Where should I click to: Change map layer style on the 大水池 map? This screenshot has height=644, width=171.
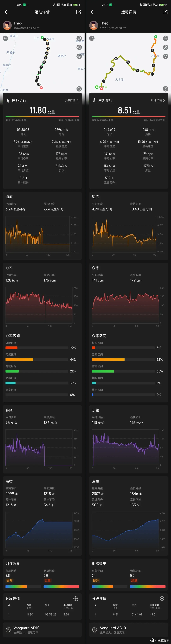click(x=165, y=47)
